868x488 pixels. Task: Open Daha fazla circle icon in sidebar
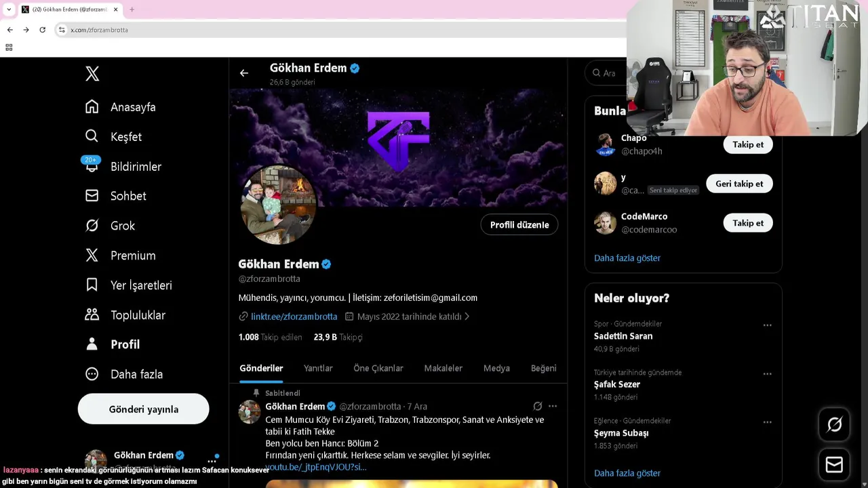92,374
